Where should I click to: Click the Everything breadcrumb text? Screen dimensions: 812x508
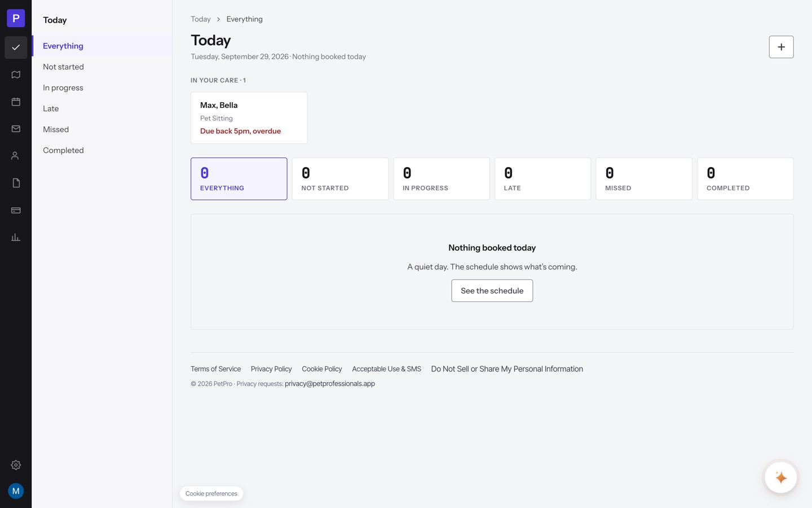[x=245, y=19]
